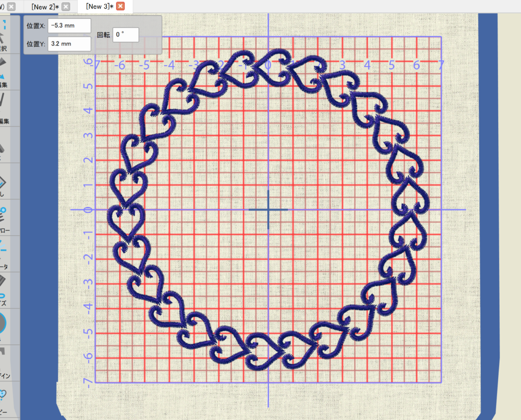Switch to the [New 2]* tab

45,7
